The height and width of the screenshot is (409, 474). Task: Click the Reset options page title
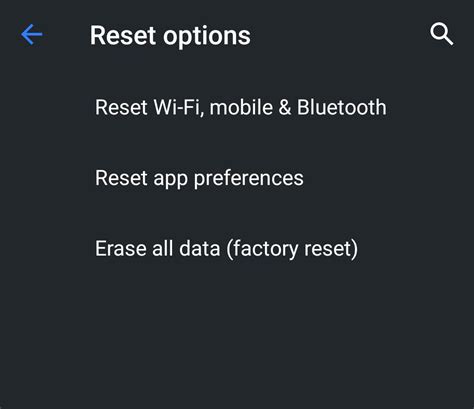click(170, 35)
